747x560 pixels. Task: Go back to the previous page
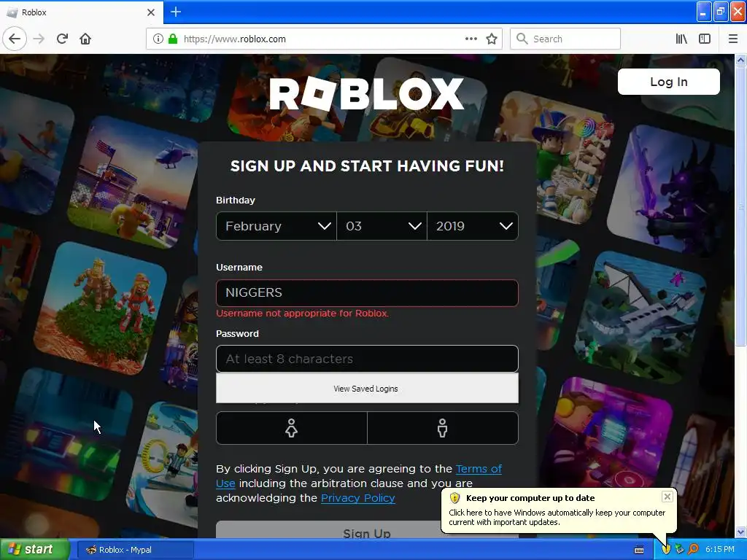pyautogui.click(x=15, y=39)
